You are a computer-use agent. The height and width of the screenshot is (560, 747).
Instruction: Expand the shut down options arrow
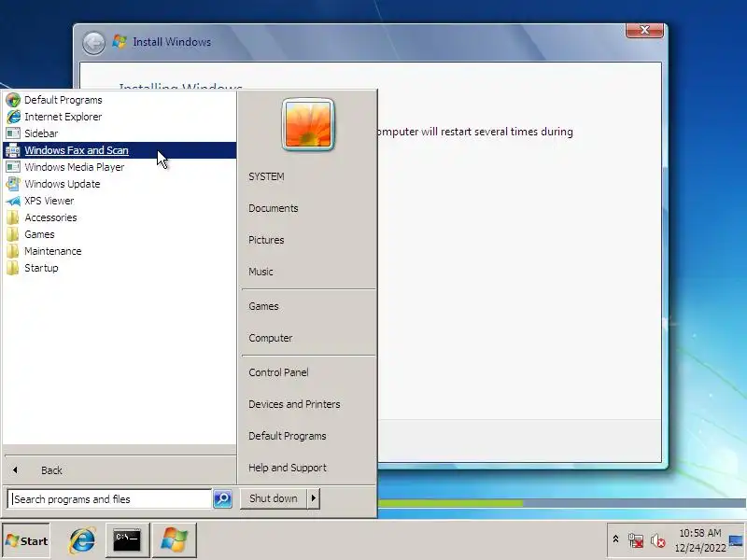(313, 498)
